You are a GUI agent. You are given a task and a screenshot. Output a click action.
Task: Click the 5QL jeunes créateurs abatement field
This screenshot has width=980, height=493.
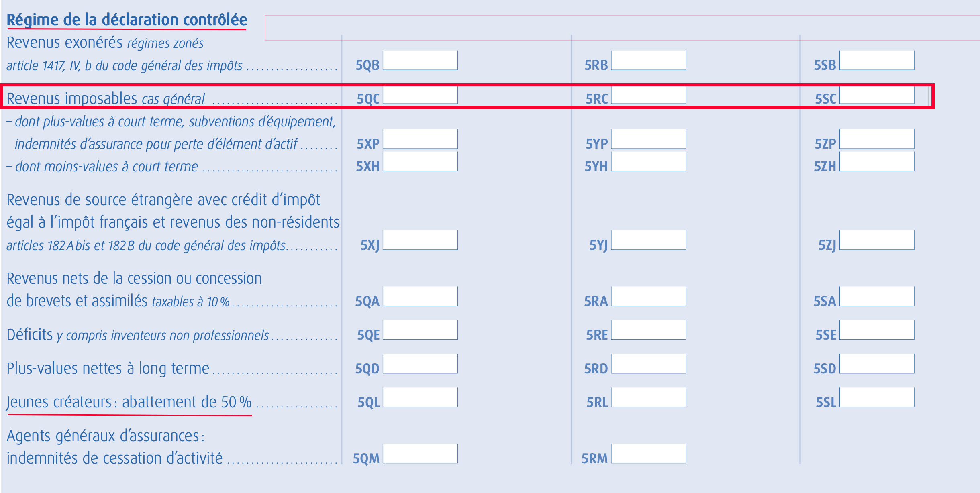tap(420, 397)
